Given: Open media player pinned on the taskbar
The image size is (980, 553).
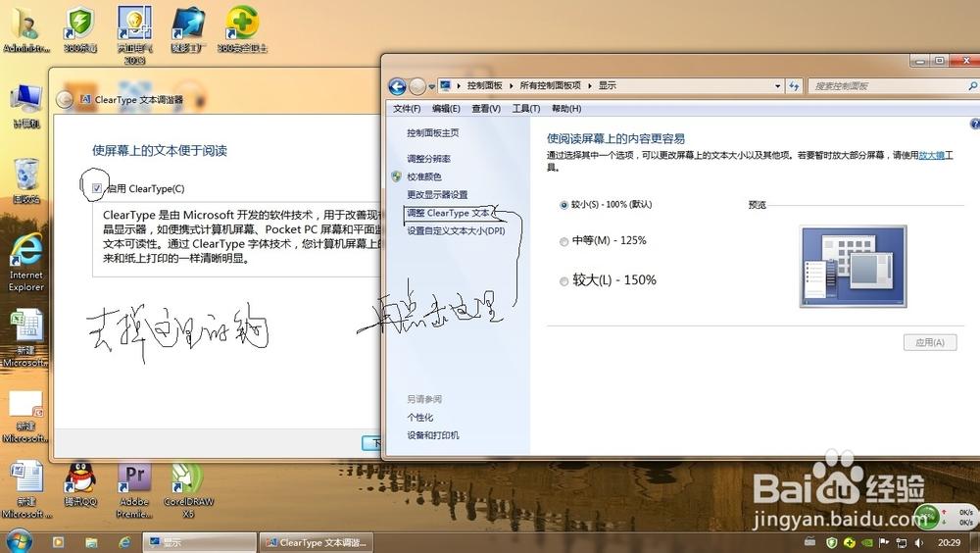Looking at the screenshot, I should click(x=58, y=542).
